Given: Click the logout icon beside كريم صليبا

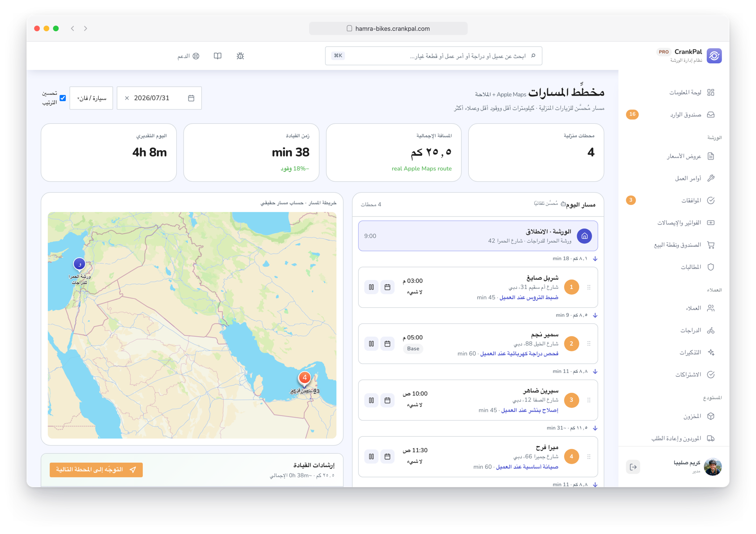Looking at the screenshot, I should (633, 467).
